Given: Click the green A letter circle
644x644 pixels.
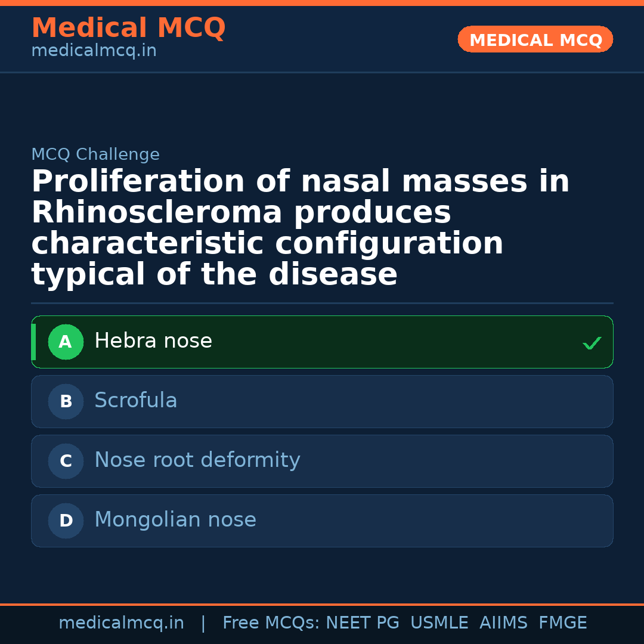Looking at the screenshot, I should pos(66,342).
